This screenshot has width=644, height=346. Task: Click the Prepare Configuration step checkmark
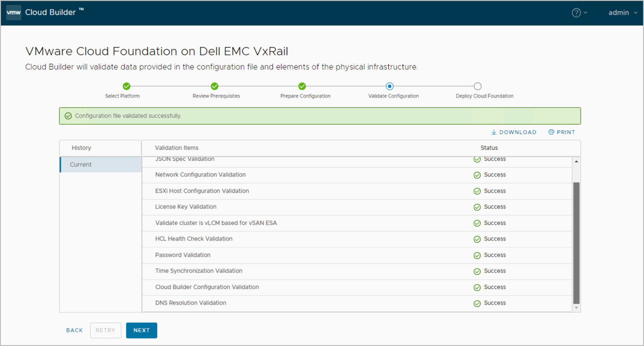point(302,86)
